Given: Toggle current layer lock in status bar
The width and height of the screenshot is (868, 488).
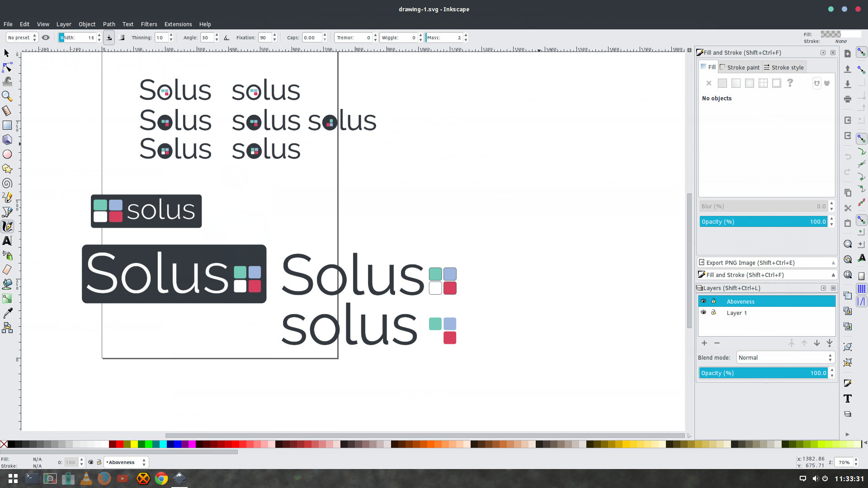Looking at the screenshot, I should pyautogui.click(x=99, y=462).
